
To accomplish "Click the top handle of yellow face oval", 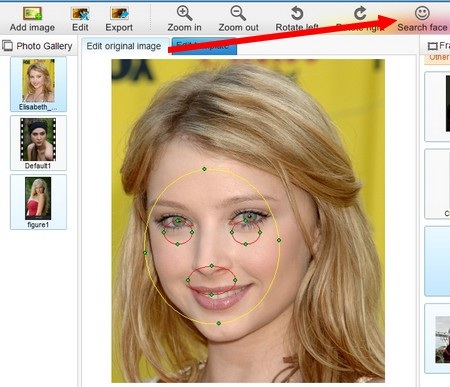I will point(204,169).
